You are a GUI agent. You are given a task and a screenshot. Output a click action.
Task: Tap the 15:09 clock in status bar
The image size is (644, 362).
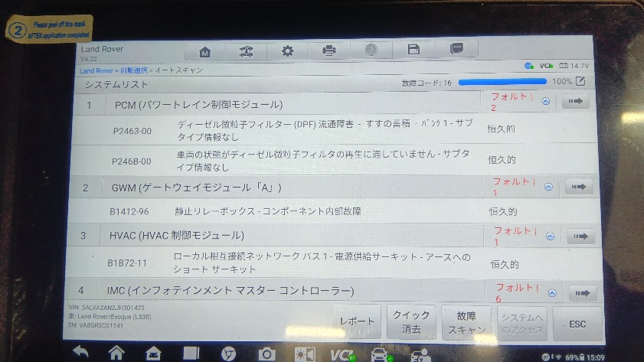point(595,357)
